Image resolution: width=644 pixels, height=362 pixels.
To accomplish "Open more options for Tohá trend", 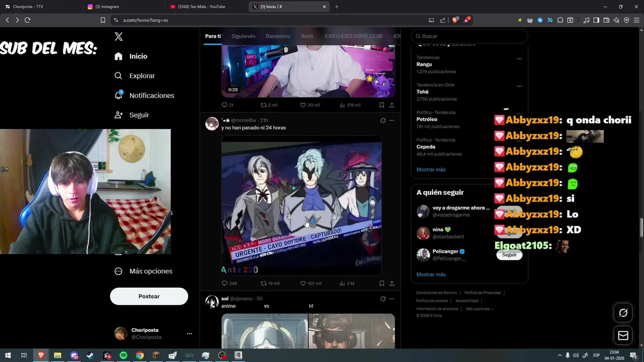I will (x=519, y=86).
